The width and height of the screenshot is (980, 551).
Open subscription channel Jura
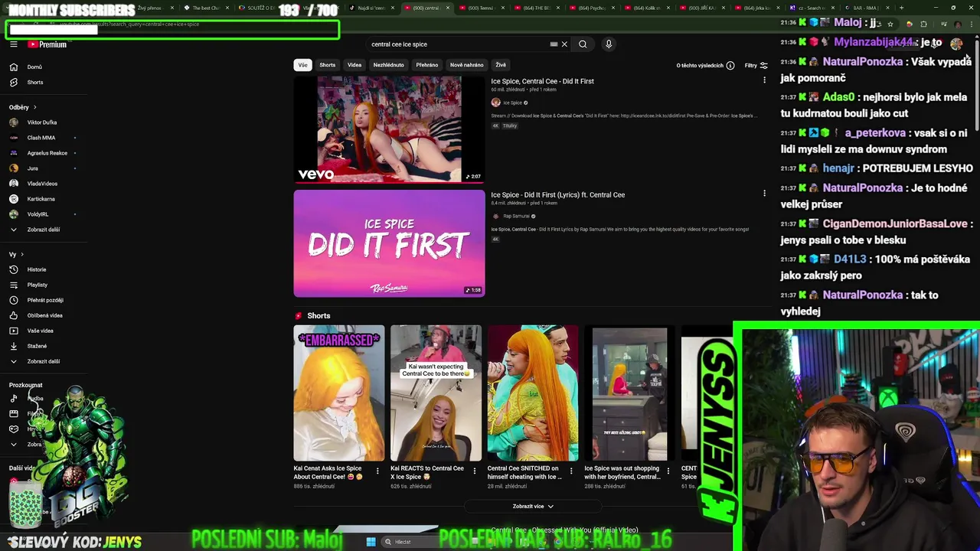[32, 168]
